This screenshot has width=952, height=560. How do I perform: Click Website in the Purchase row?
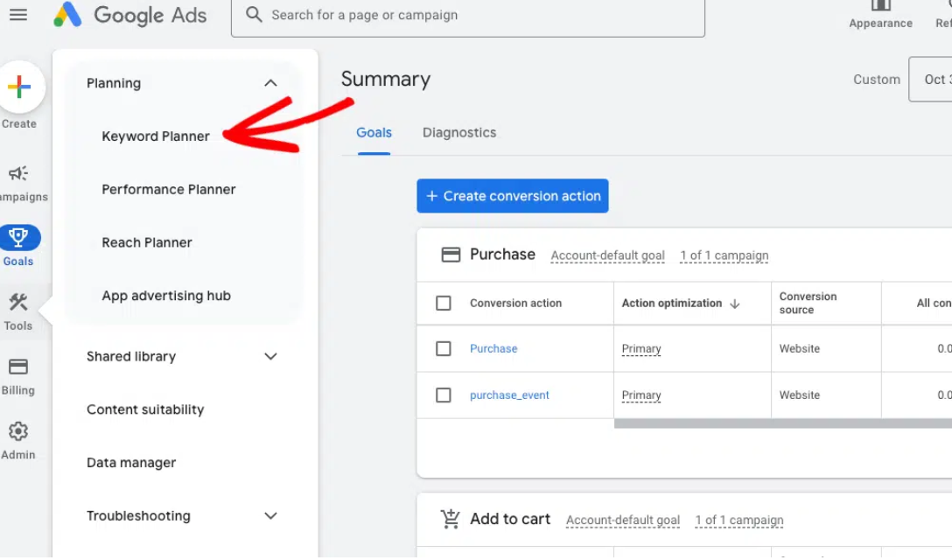pyautogui.click(x=800, y=348)
